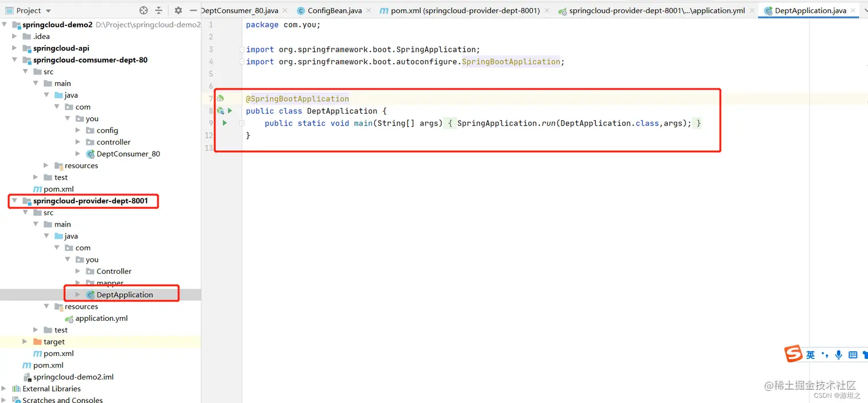Select springcloud-demo2.iml file
The image size is (868, 403).
point(73,377)
